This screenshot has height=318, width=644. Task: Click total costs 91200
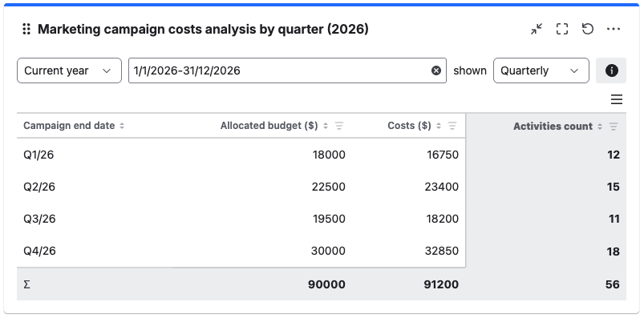tap(441, 284)
